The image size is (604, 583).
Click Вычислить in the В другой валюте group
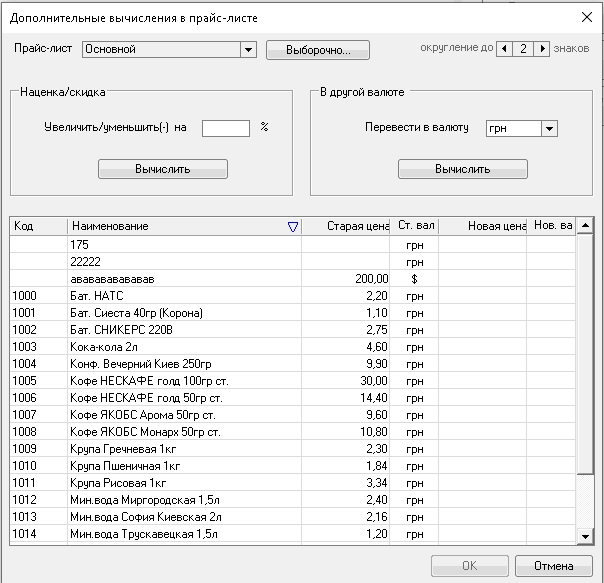click(463, 169)
